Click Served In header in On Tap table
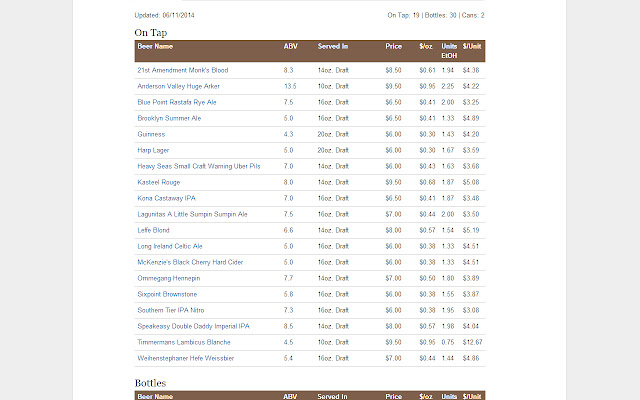The height and width of the screenshot is (400, 640). pyautogui.click(x=333, y=46)
